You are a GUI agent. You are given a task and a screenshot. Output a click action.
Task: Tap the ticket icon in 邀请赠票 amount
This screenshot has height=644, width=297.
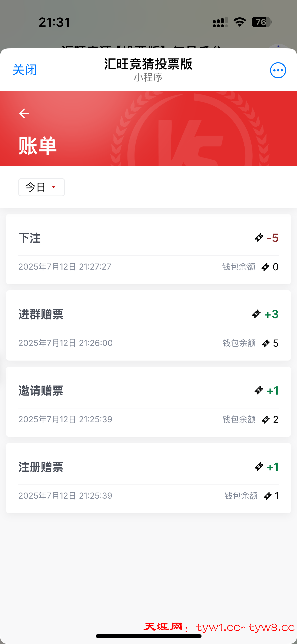259,390
